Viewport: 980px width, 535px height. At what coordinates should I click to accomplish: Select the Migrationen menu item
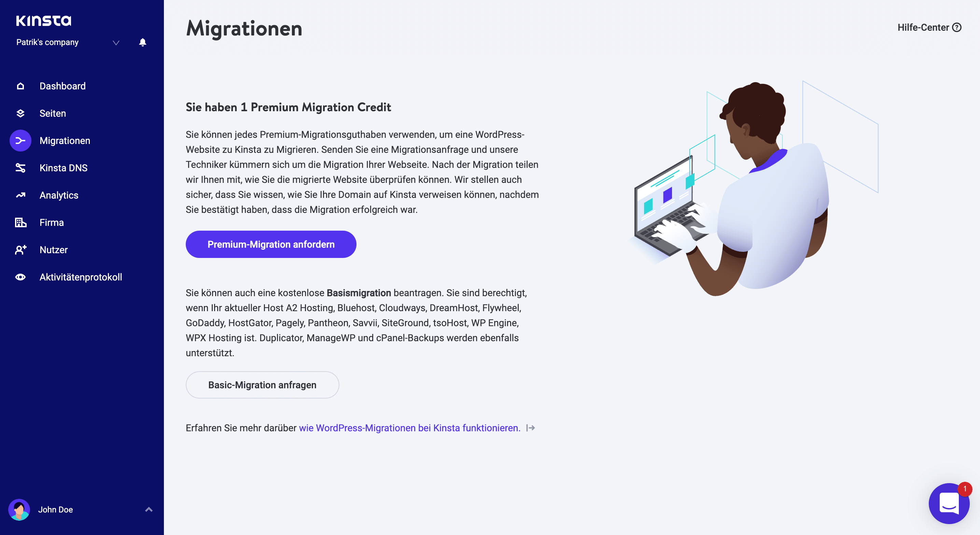tap(65, 140)
